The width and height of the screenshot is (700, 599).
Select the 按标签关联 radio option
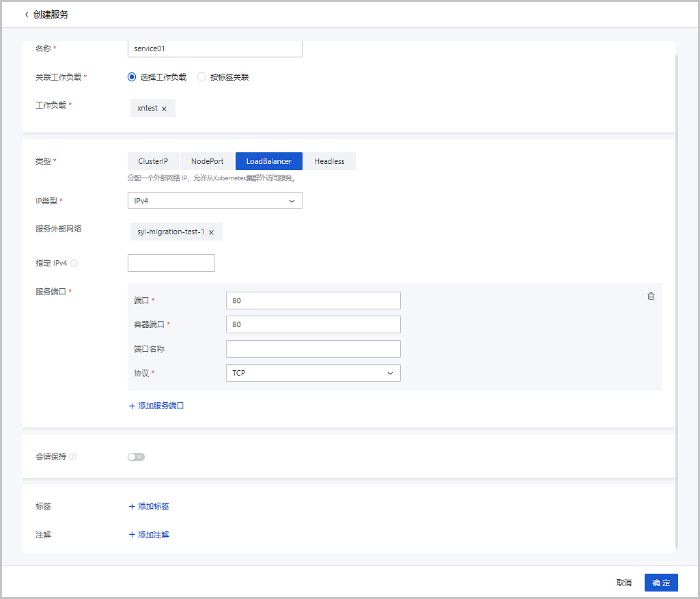201,77
